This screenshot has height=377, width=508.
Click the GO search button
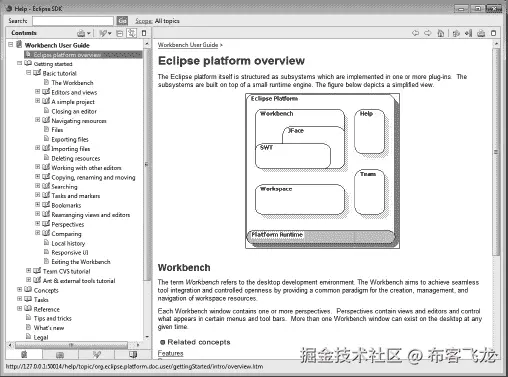(122, 21)
